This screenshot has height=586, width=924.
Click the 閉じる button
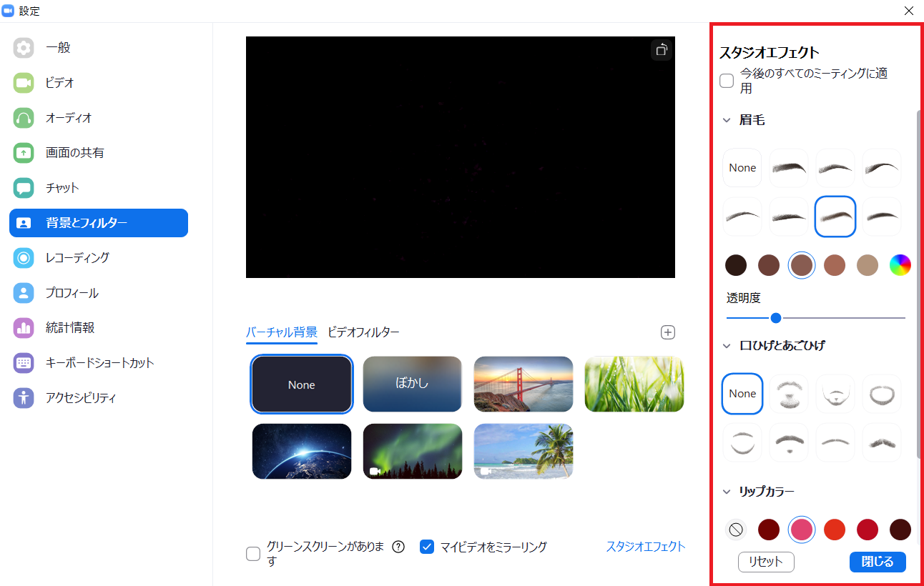[877, 562]
